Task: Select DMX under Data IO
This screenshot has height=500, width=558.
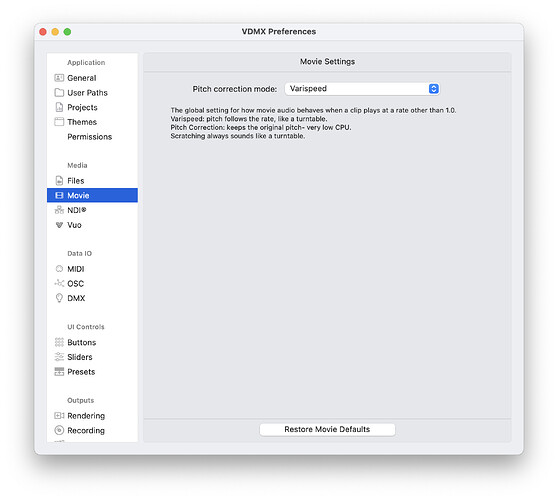Action: tap(92, 298)
